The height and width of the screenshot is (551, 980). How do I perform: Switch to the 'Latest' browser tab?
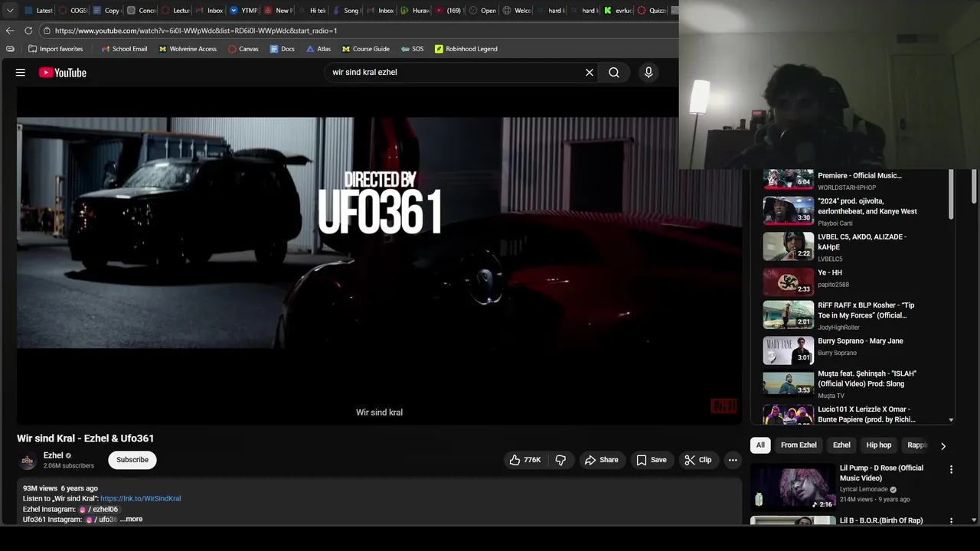[x=38, y=11]
